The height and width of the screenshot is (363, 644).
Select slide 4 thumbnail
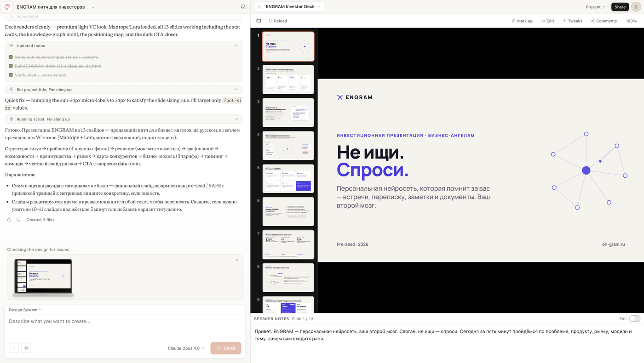288,146
